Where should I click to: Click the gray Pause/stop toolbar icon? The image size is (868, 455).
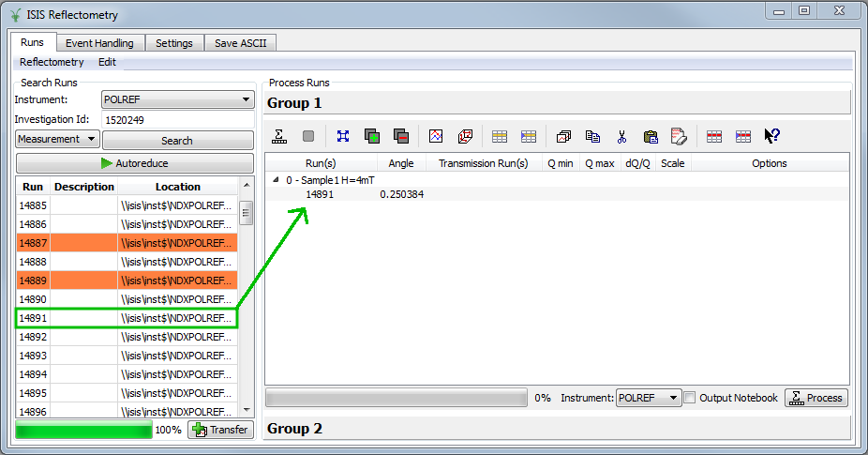[x=308, y=136]
